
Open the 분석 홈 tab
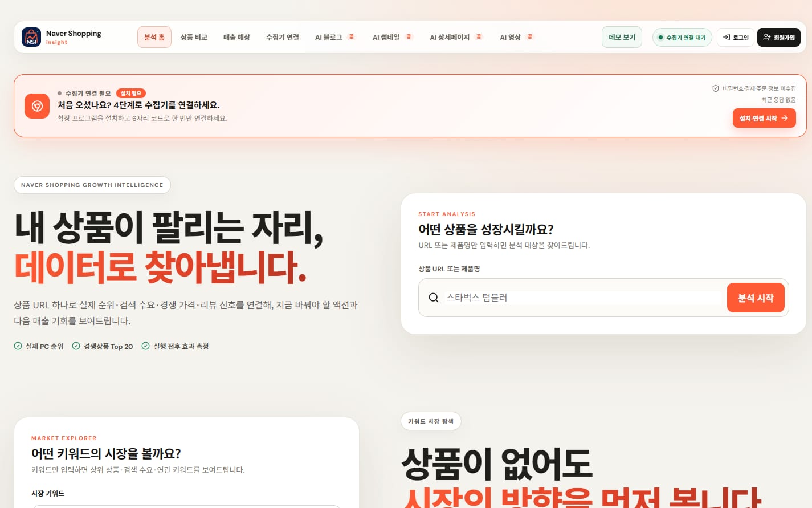tap(154, 37)
